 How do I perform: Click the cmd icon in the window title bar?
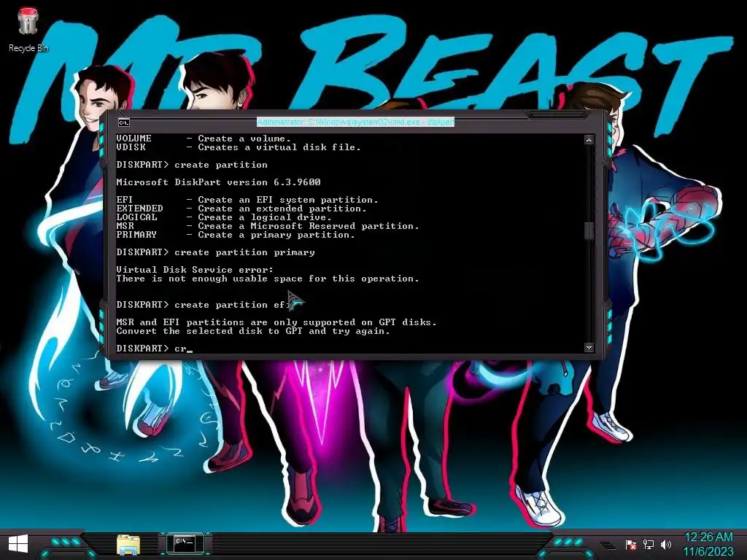click(124, 122)
